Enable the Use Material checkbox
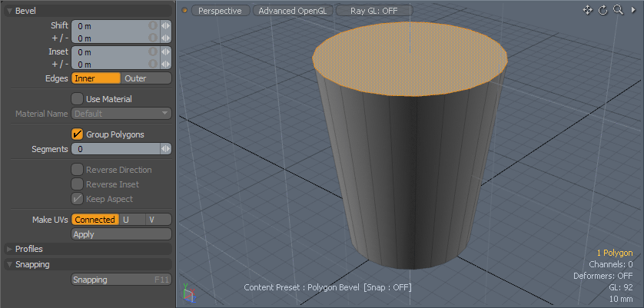This screenshot has height=308, width=644. 77,98
